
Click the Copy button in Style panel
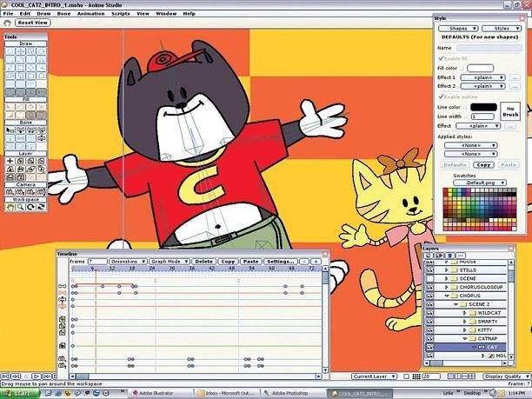(x=483, y=165)
